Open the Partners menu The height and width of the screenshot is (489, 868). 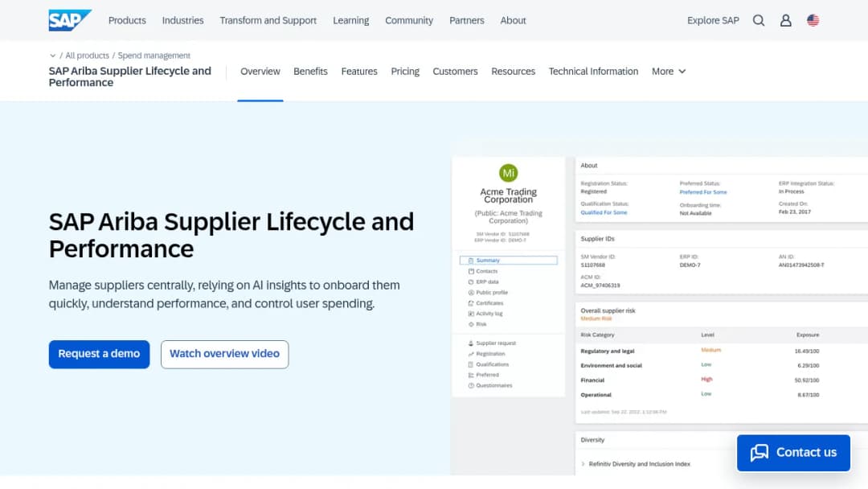pos(467,20)
